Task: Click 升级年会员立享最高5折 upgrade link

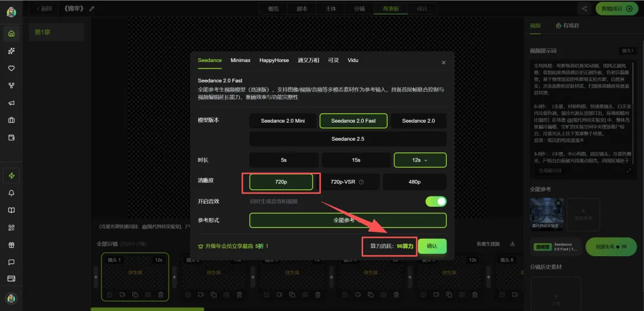Action: pyautogui.click(x=233, y=246)
